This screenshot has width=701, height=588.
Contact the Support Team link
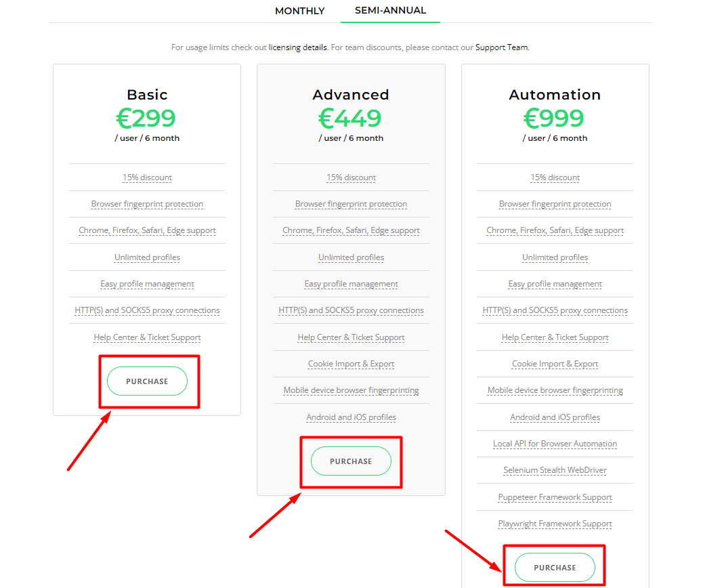click(501, 47)
